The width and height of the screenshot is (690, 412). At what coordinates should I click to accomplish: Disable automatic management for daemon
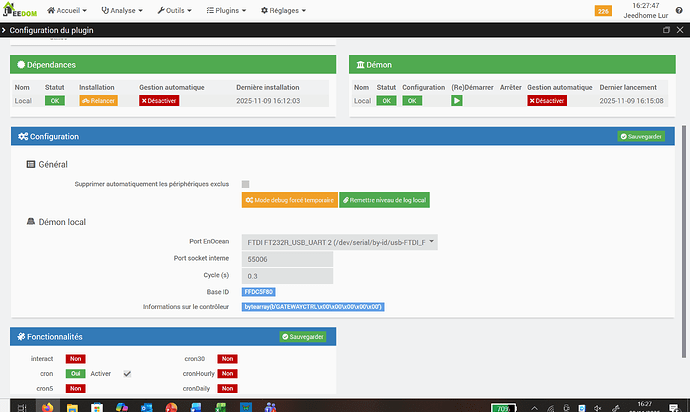point(547,101)
